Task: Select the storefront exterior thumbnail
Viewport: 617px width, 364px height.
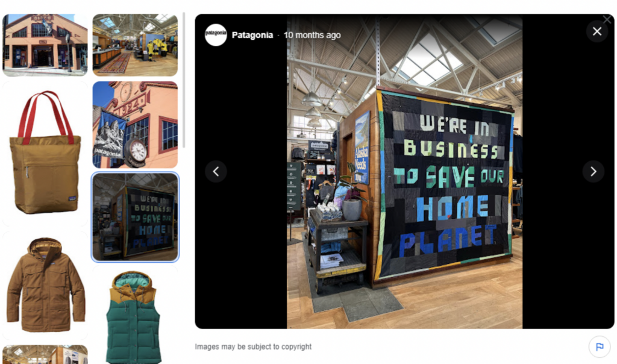Action: coord(45,45)
